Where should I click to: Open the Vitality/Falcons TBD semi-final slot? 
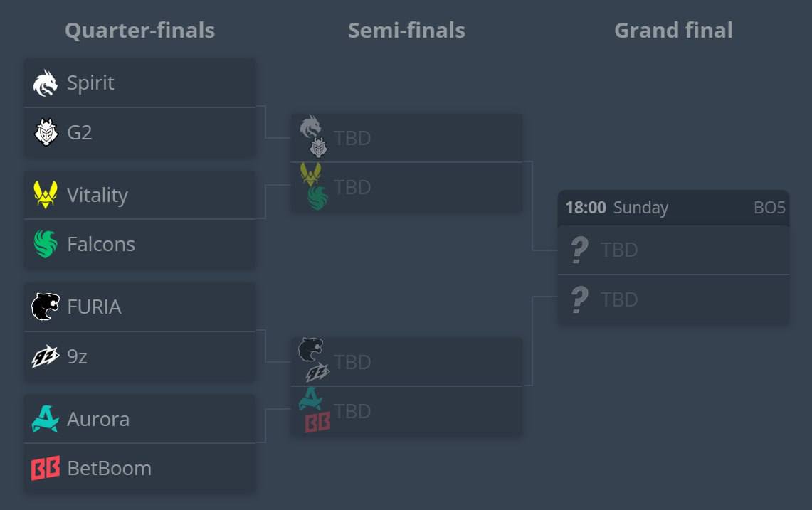[x=406, y=187]
